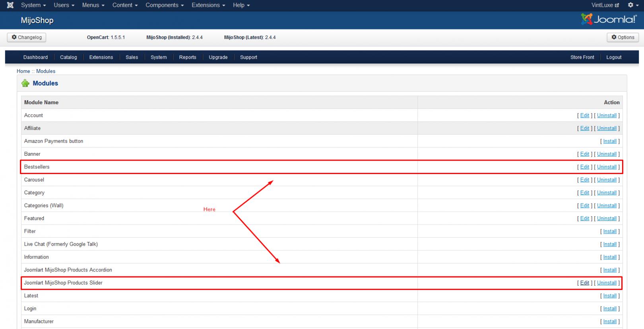Expand the Menus dropdown
644x329 pixels.
[93, 5]
